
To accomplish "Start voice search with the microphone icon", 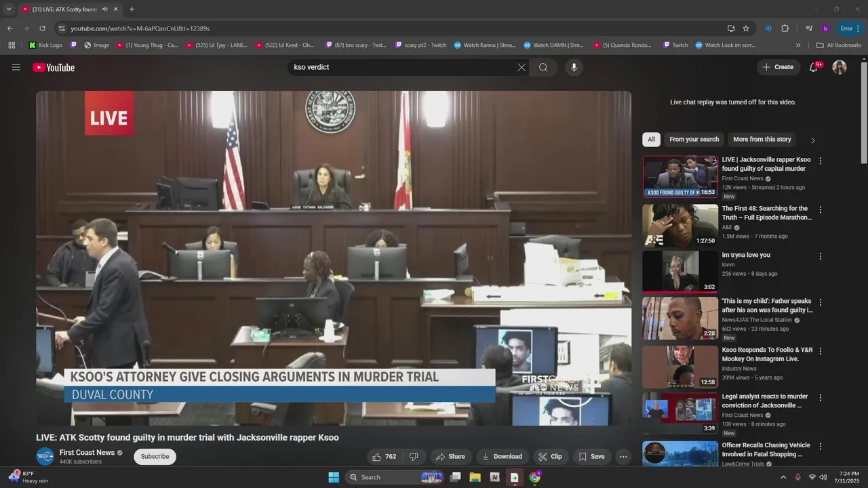I will click(x=574, y=67).
